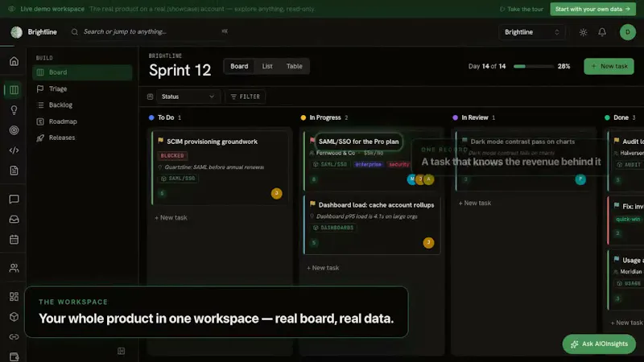Click the flag on SCIM provisioning groundwork card
Image resolution: width=644 pixels, height=362 pixels.
click(x=160, y=141)
